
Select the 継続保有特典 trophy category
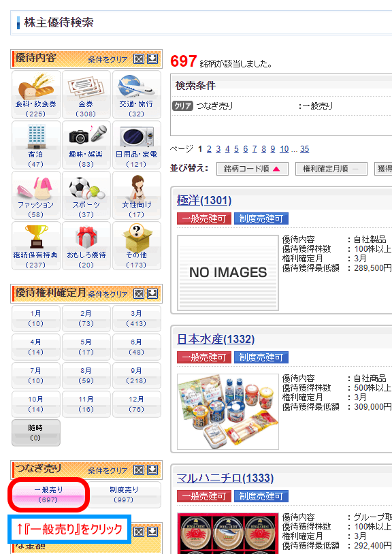tap(36, 246)
